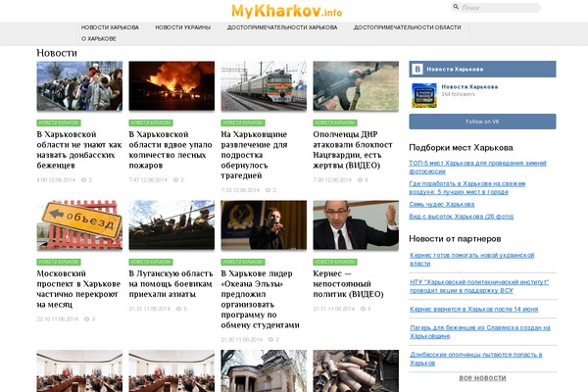The width and height of the screenshot is (588, 392).
Task: Click views eye icon under беженцев article
Action: (x=83, y=179)
